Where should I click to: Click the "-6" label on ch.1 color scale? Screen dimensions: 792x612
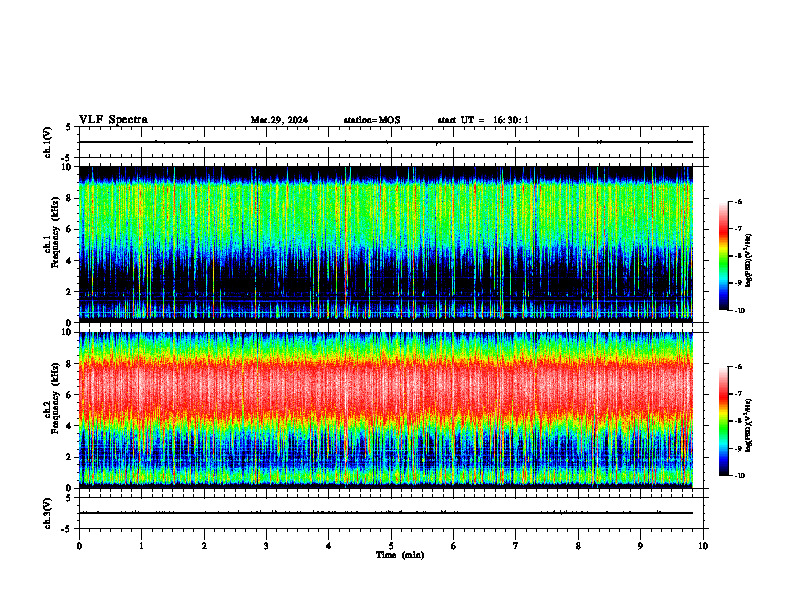(738, 202)
